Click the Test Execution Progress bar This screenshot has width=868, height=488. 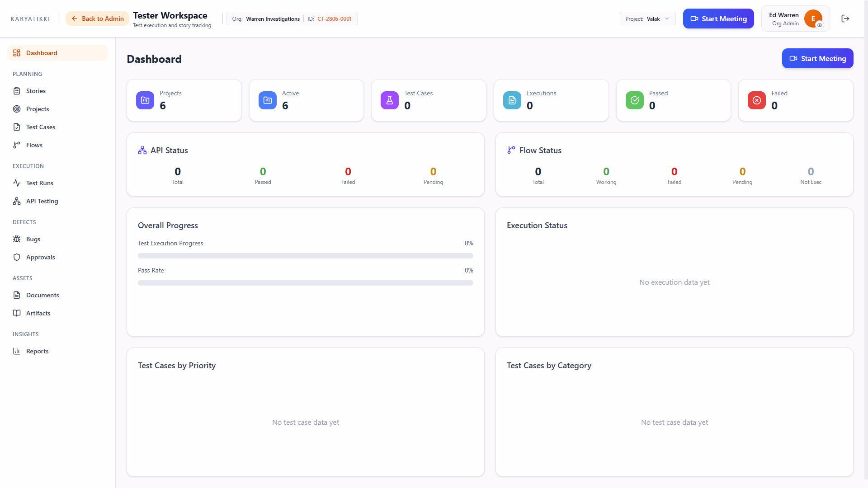pyautogui.click(x=306, y=256)
